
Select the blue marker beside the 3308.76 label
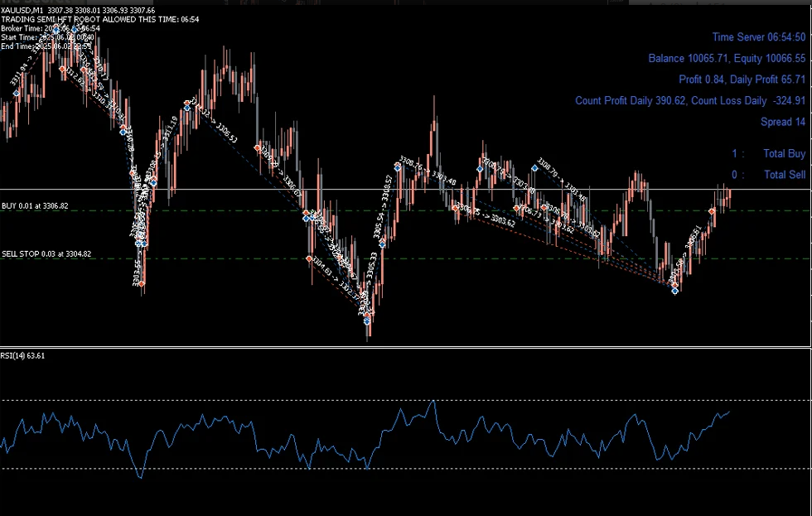coord(398,166)
